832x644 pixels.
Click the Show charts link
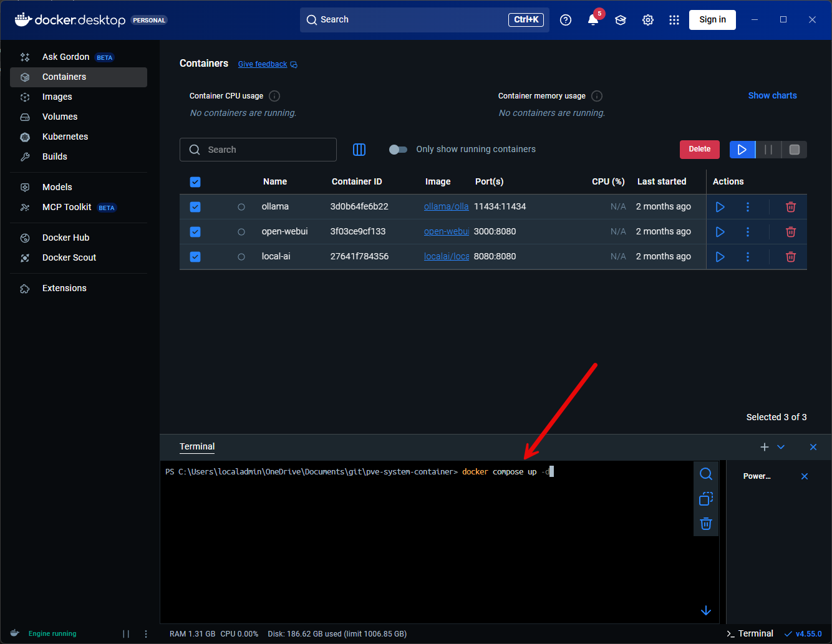pos(773,96)
